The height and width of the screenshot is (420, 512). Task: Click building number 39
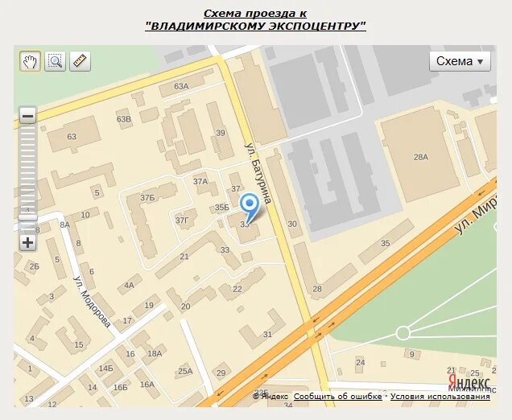221,133
